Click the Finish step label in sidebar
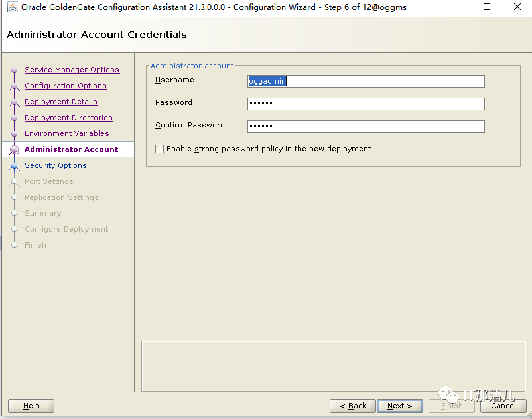The image size is (532, 419). point(35,245)
